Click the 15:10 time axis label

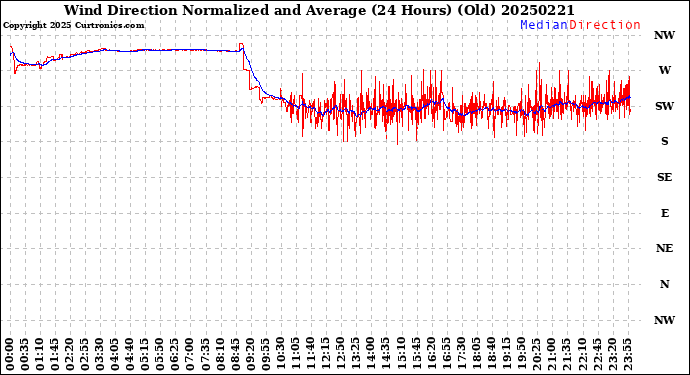[400, 354]
